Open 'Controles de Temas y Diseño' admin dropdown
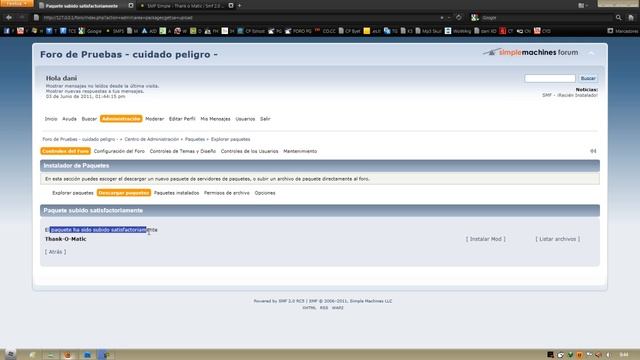 182,151
